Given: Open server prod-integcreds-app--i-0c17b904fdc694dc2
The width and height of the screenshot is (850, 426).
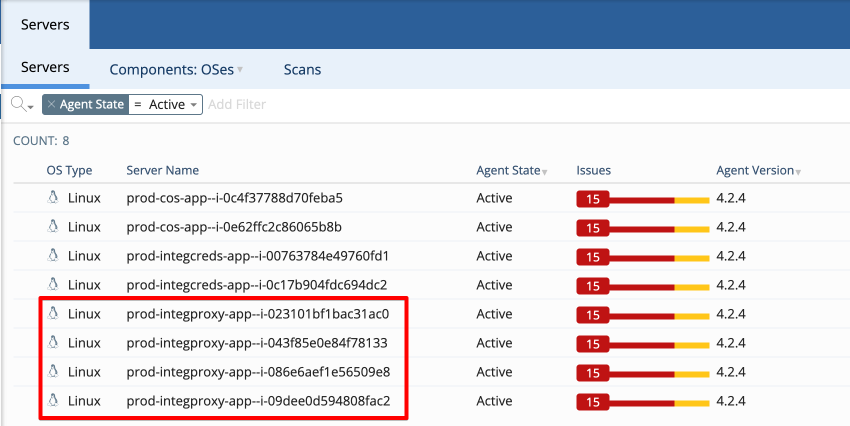Looking at the screenshot, I should [257, 285].
